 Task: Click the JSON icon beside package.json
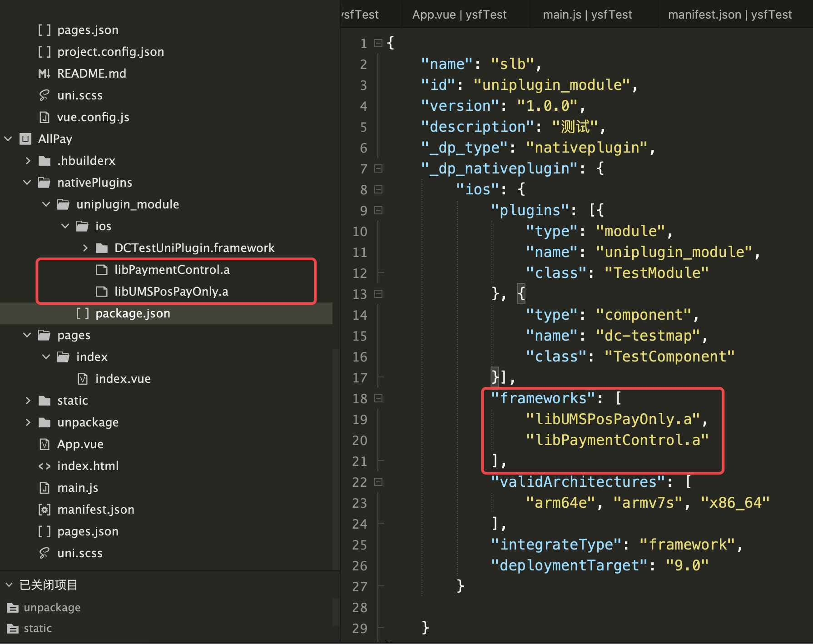[83, 313]
